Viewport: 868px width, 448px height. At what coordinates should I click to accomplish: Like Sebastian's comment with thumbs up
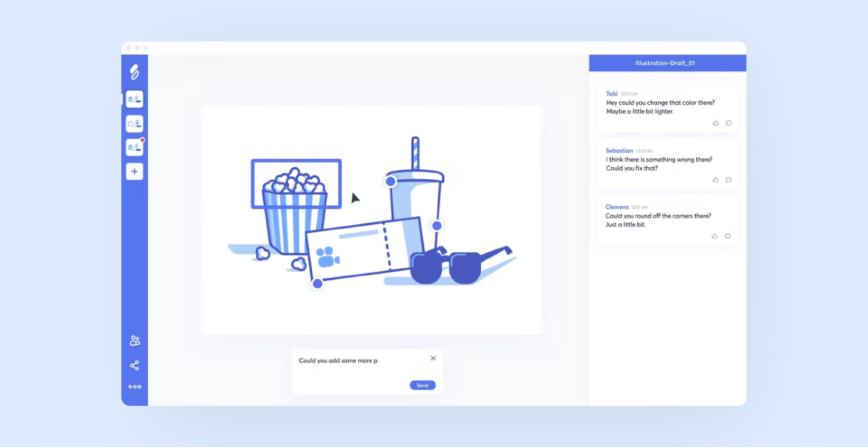pos(715,180)
